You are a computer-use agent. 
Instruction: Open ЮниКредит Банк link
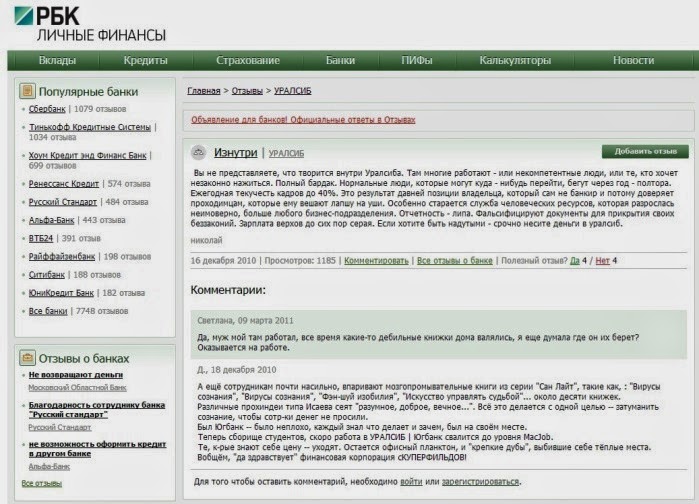tap(61, 293)
